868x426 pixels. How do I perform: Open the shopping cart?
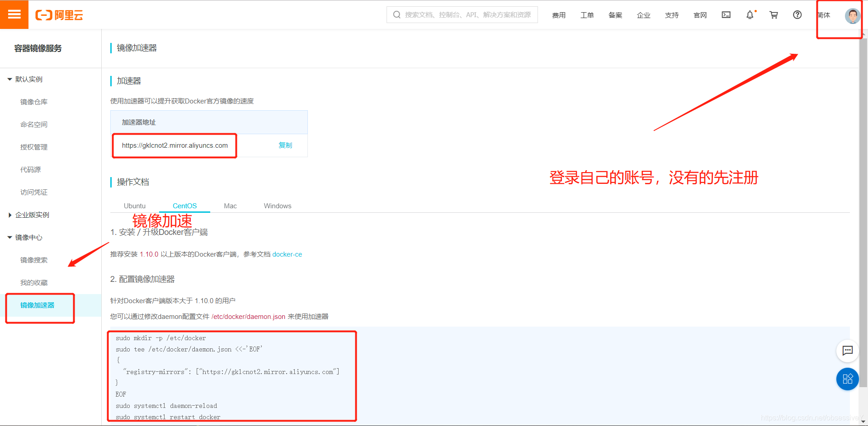point(774,15)
